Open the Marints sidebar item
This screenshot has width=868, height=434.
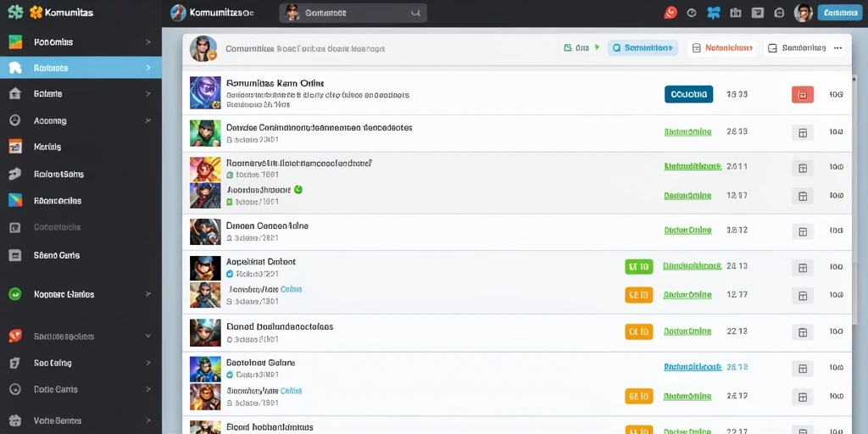tap(81, 147)
